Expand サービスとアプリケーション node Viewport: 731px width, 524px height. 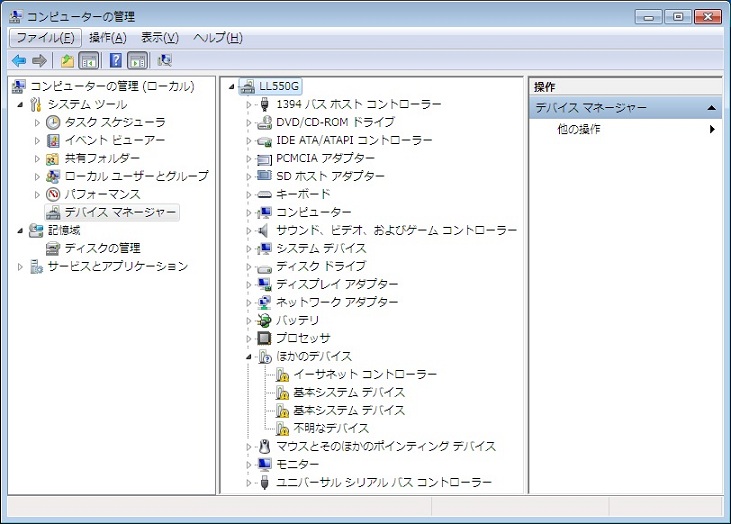[x=20, y=267]
